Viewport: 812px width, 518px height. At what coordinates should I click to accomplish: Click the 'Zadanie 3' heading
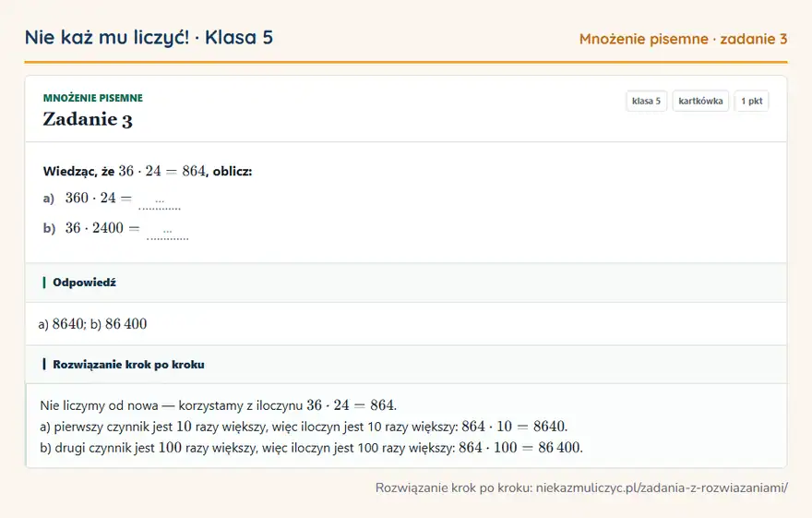[x=88, y=119]
